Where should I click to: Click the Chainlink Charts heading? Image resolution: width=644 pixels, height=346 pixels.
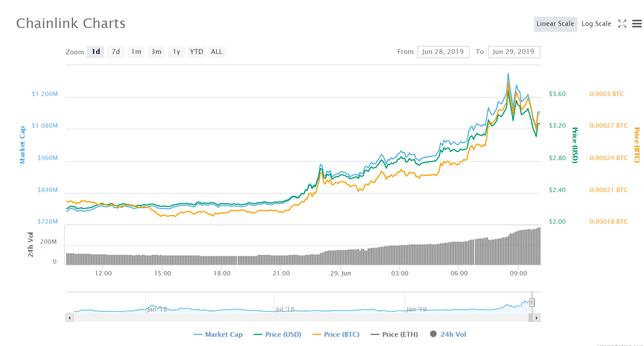click(71, 23)
